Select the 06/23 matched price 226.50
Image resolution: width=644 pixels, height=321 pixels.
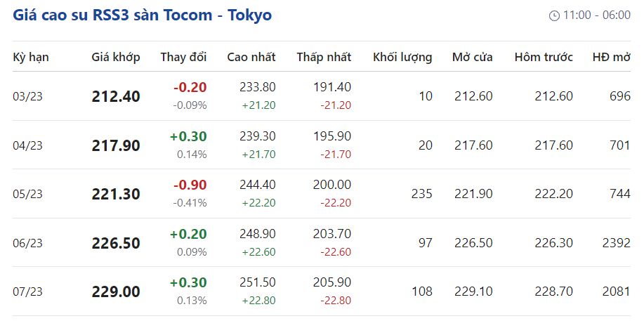(x=116, y=243)
